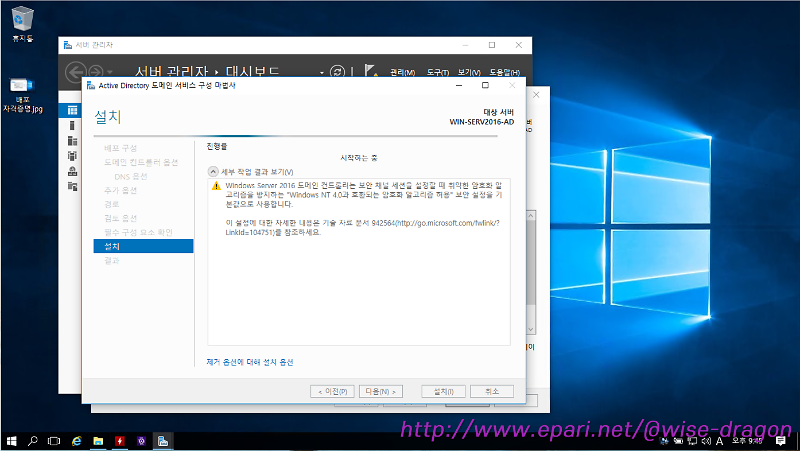Open the network icon in system tray

coord(692,441)
